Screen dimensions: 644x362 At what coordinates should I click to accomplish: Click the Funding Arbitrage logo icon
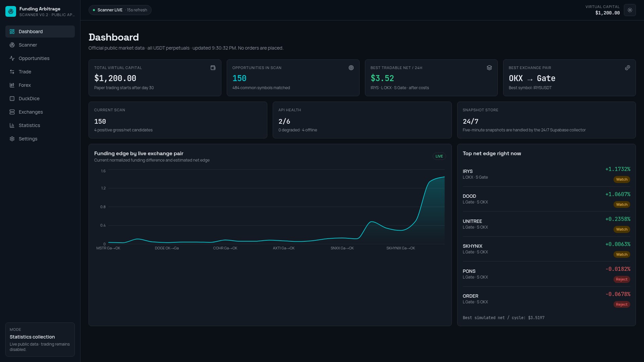tap(11, 11)
